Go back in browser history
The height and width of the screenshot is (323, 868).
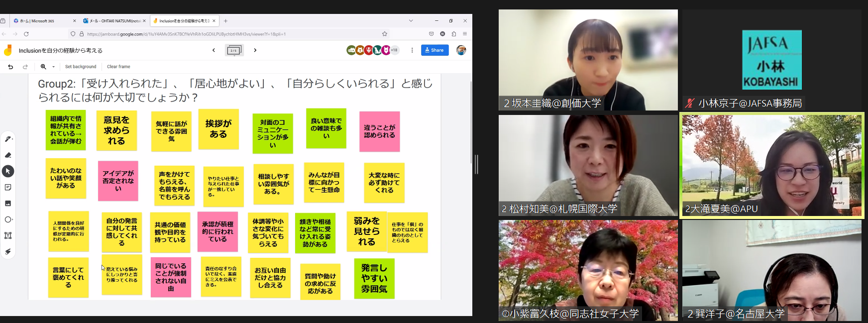[4, 34]
